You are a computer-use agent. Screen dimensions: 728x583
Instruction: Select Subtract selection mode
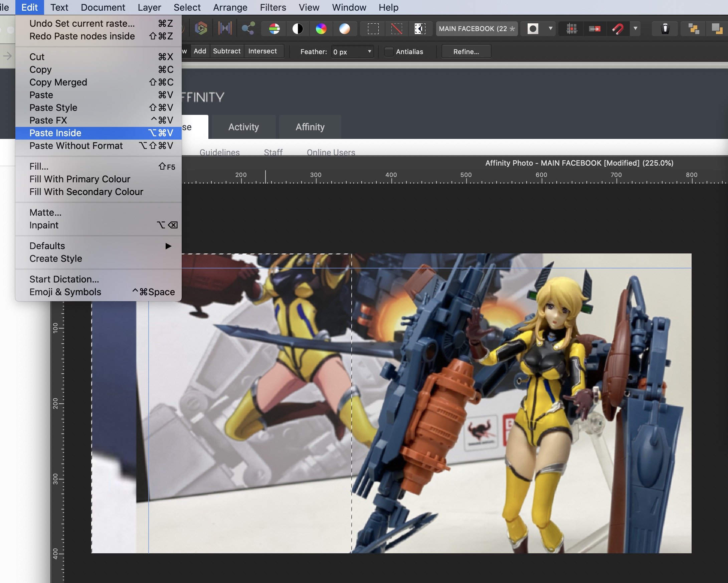[226, 51]
